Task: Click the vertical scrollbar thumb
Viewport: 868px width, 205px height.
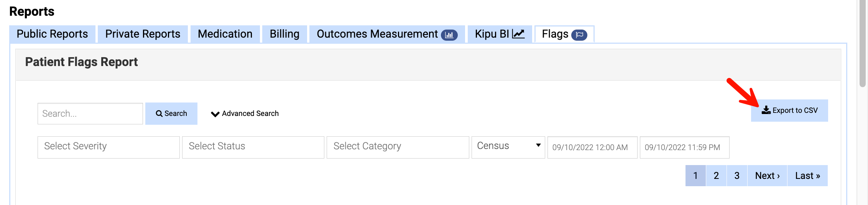Action: pyautogui.click(x=863, y=42)
